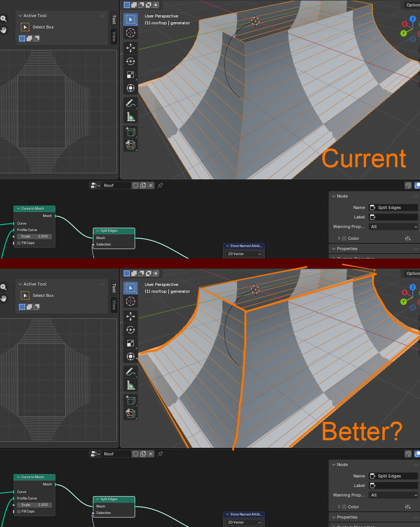Screen dimensions: 420x527
Task: Select the Move tool in the Better? viewport
Action: point(131,316)
